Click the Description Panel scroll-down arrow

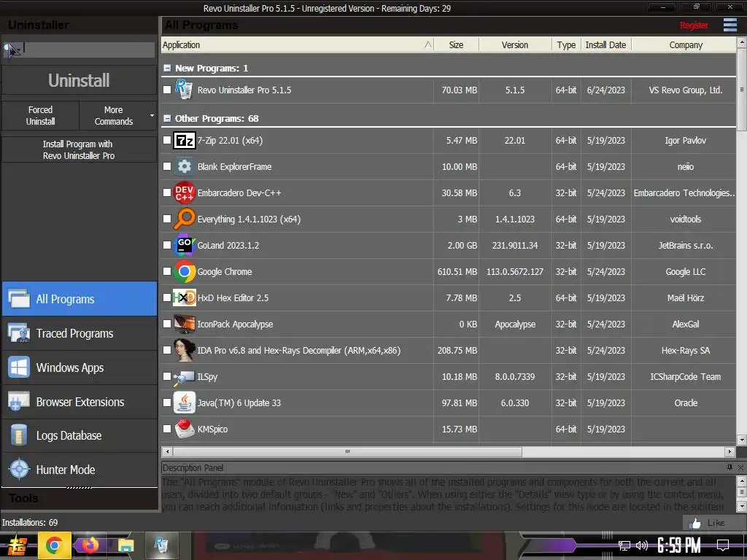click(741, 505)
